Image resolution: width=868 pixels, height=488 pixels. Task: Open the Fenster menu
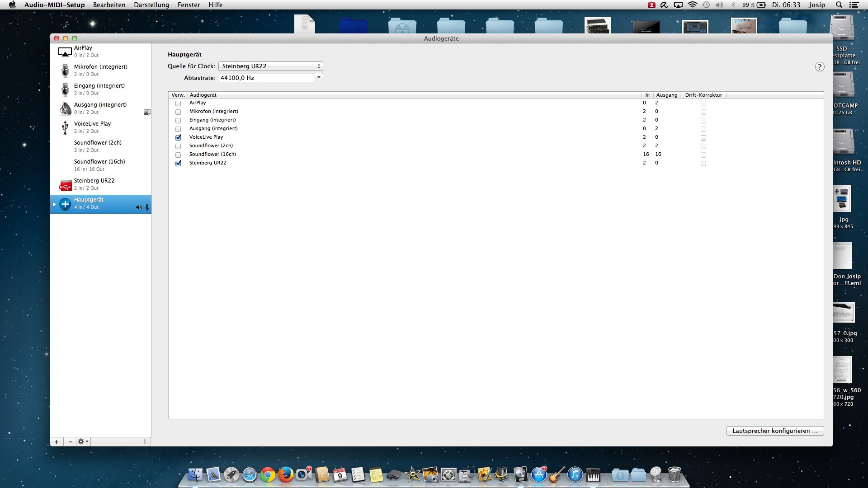189,5
